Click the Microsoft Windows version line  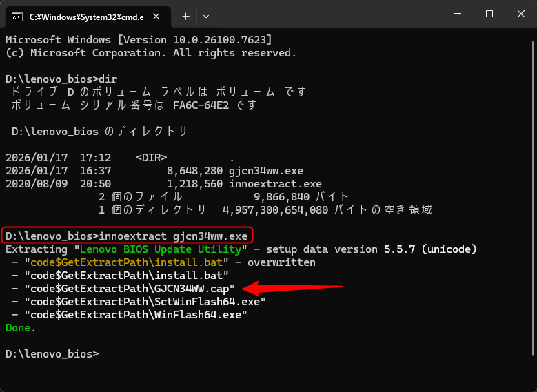tap(138, 40)
